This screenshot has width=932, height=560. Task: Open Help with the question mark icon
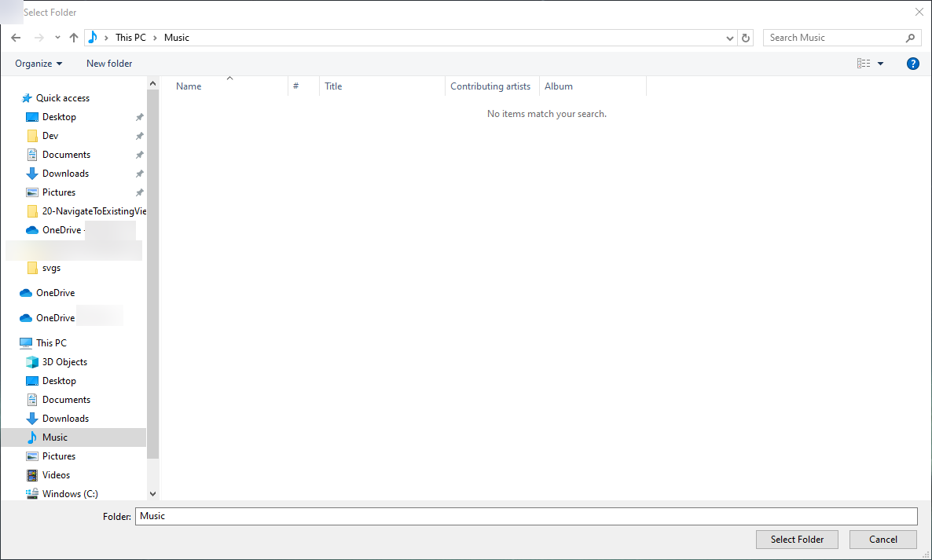[x=912, y=63]
